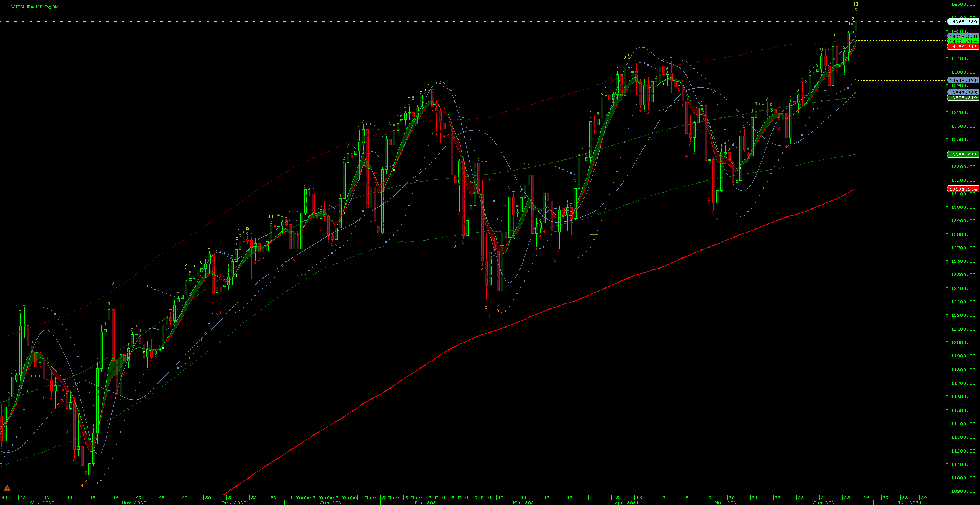This screenshot has width=980, height=505.
Task: Click the red 13131.264 price marker
Action: coord(963,189)
